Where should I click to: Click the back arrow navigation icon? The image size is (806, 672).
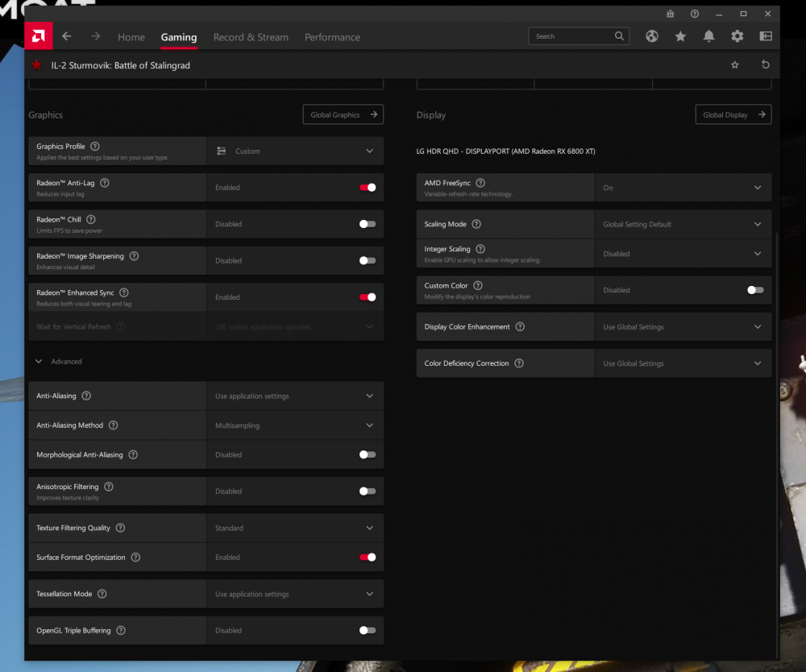point(67,36)
